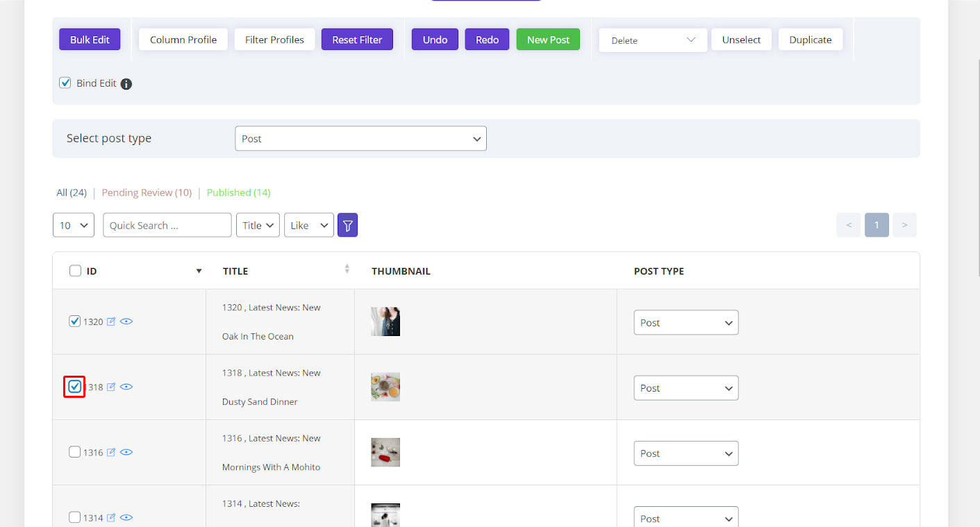Create a New Post

coord(548,40)
